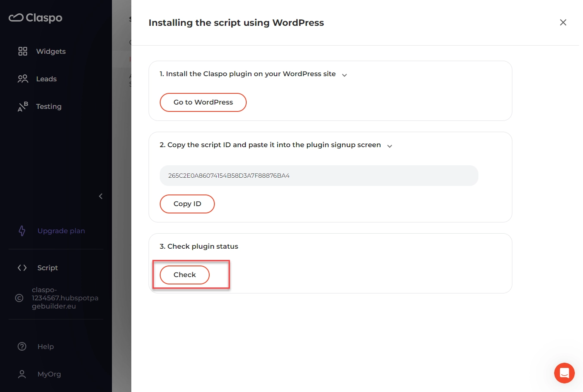Open the orange chat support bubble
Viewport: 583px width, 392px height.
[564, 373]
